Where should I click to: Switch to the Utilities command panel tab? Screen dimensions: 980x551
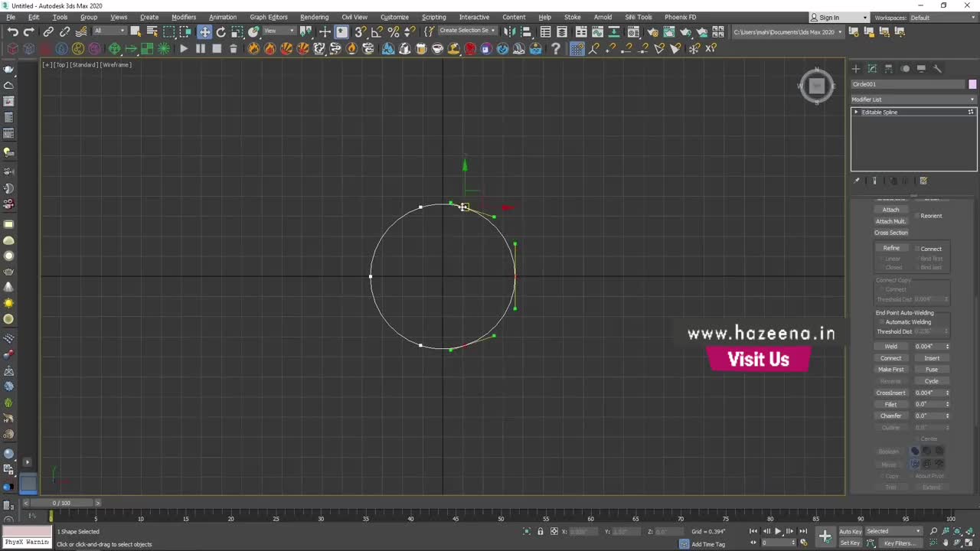point(938,69)
